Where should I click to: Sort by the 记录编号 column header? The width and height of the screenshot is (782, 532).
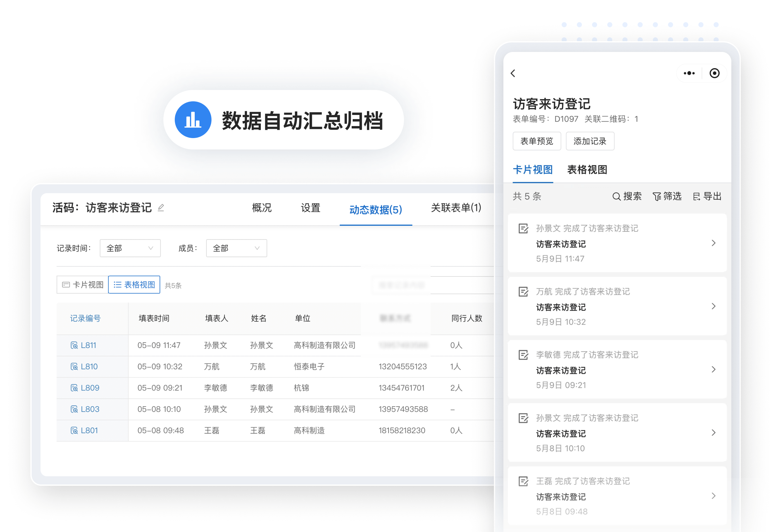pos(85,318)
